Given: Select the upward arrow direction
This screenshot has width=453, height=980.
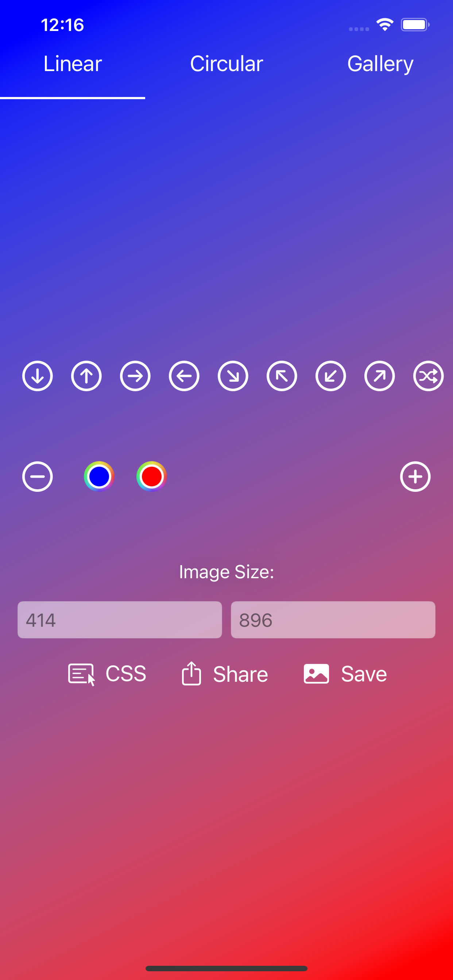Looking at the screenshot, I should [86, 376].
